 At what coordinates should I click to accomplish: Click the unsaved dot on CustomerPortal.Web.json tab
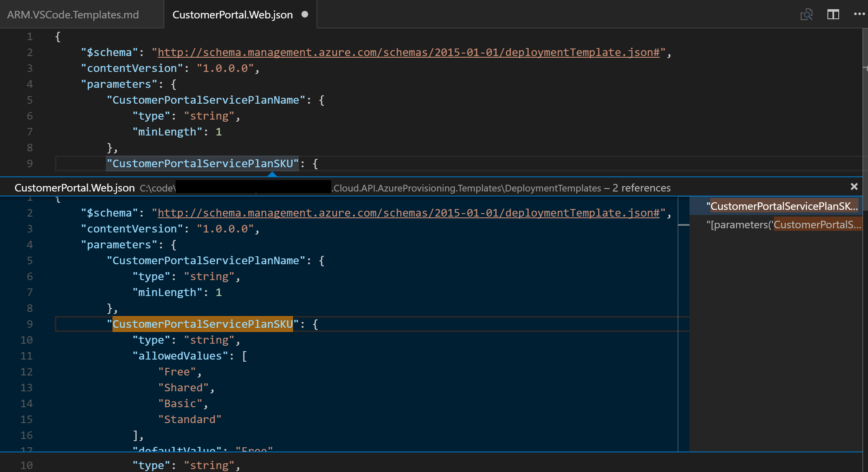[305, 14]
